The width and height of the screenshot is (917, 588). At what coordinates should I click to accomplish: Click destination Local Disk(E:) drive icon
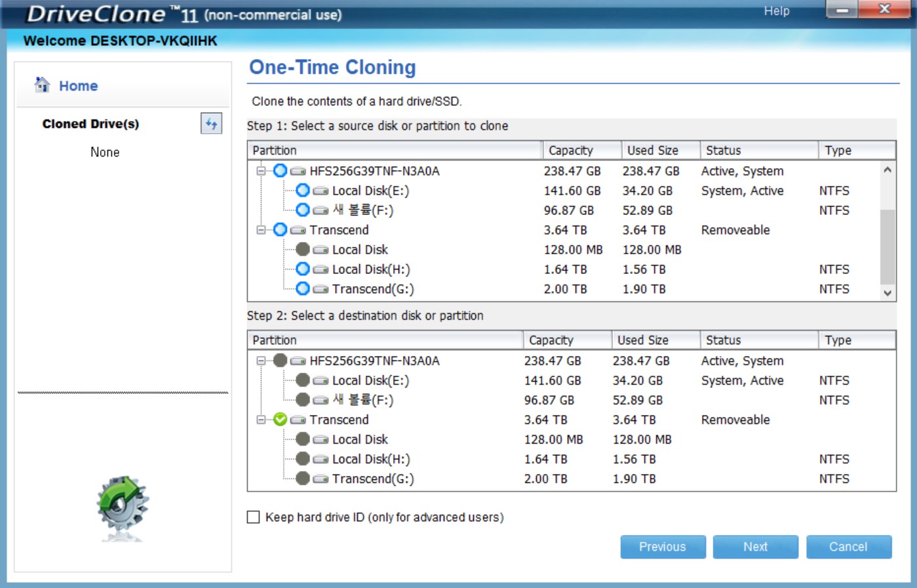pos(321,381)
